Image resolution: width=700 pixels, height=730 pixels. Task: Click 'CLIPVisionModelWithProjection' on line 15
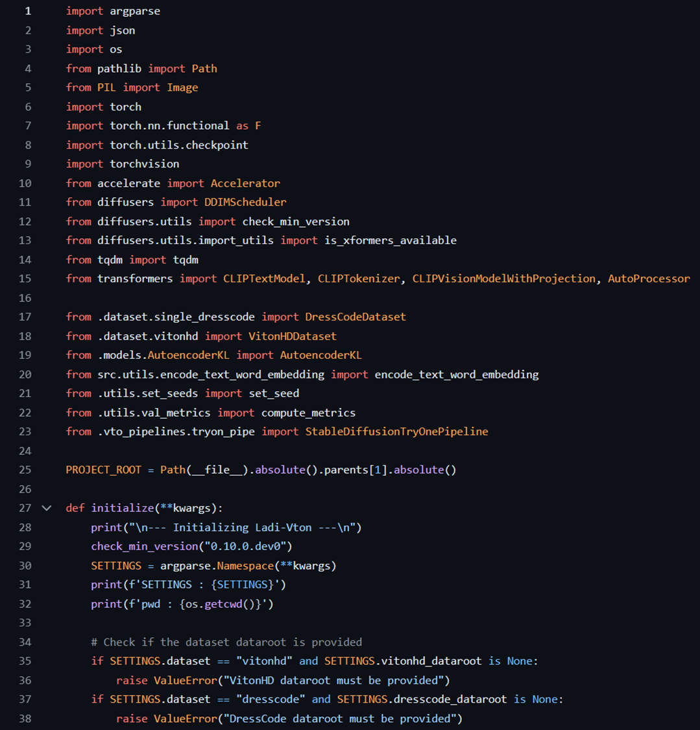504,278
